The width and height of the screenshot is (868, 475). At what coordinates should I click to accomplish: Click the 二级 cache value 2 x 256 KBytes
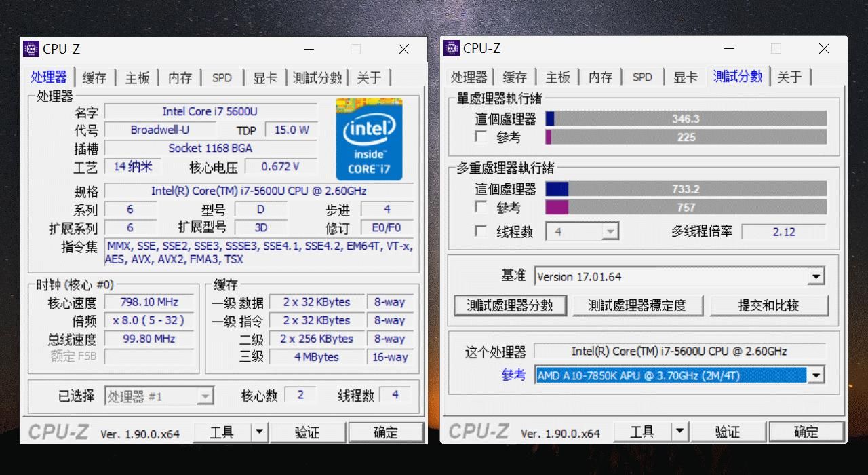[x=317, y=339]
